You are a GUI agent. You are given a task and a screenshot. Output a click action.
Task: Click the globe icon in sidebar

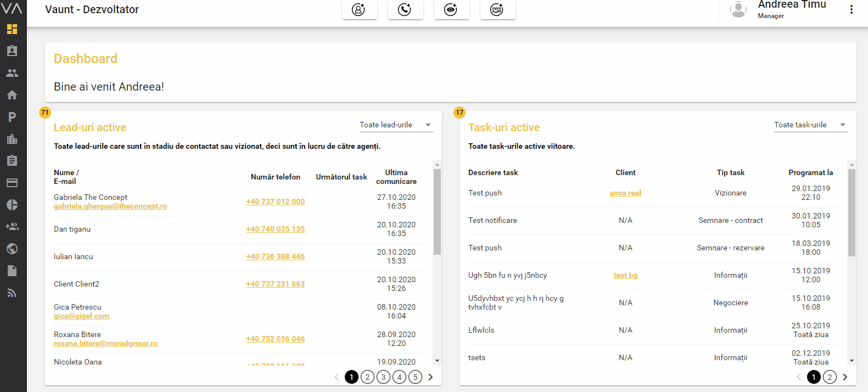12,249
